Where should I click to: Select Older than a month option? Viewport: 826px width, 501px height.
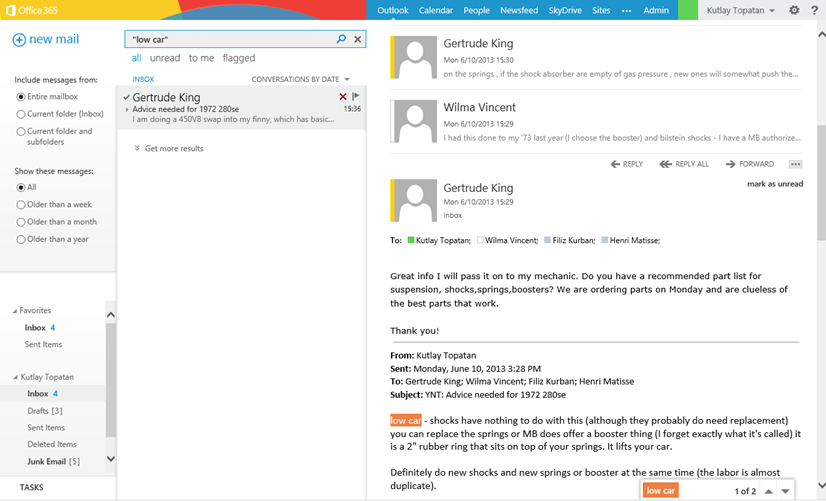point(21,222)
